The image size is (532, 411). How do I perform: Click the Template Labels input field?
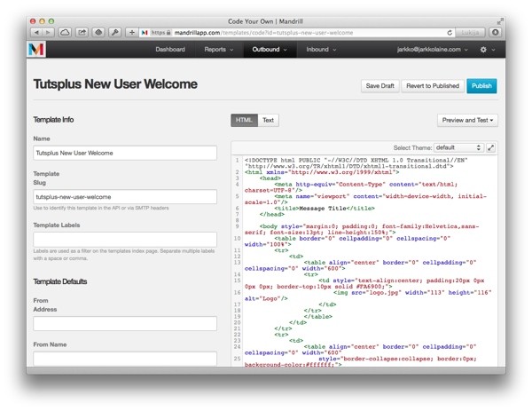point(125,240)
